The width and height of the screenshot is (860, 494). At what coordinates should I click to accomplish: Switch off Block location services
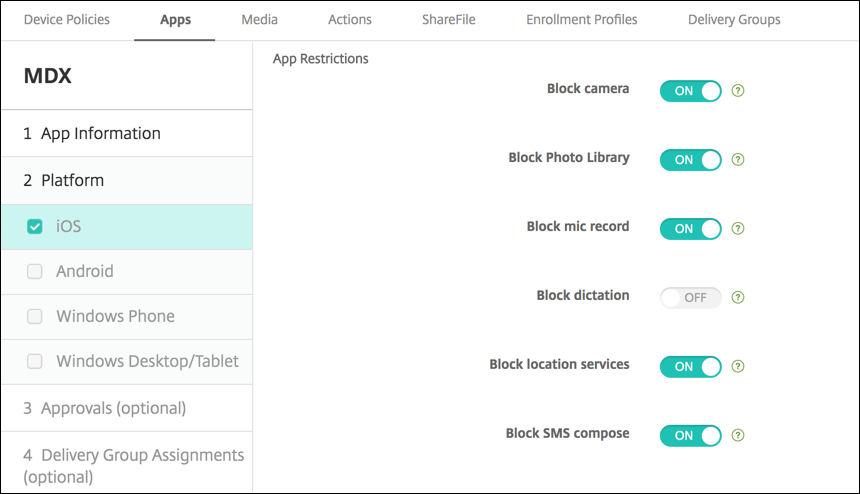pos(690,366)
